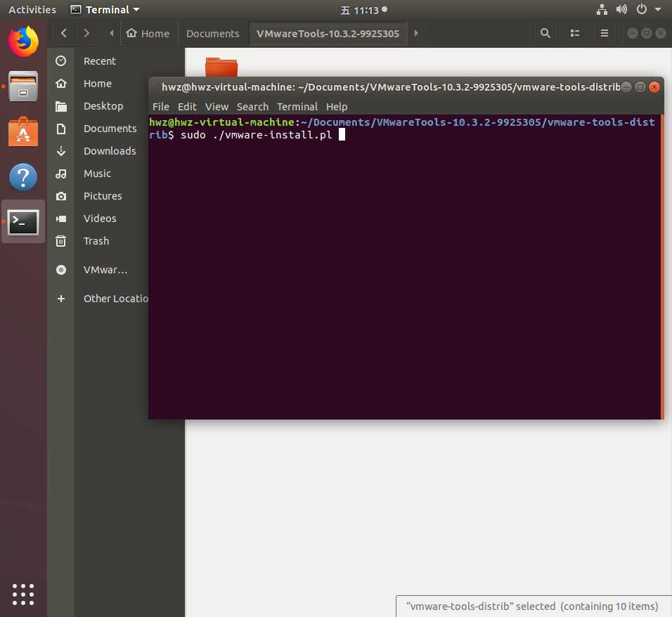Minimize the Terminal window
Viewport: 672px width, 617px height.
pyautogui.click(x=626, y=87)
